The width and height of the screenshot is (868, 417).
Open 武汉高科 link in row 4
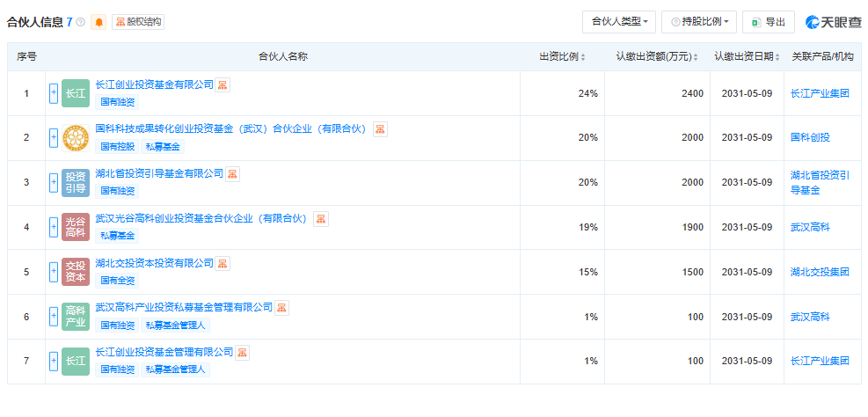click(811, 227)
